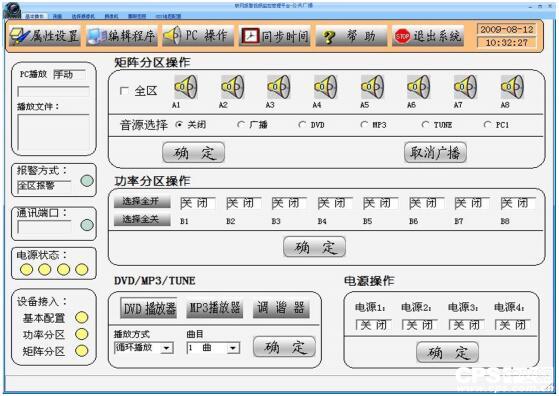Viewport: 559px width, 396px height.
Task: Toggle the B5 power zone state field
Action: pyautogui.click(x=380, y=203)
